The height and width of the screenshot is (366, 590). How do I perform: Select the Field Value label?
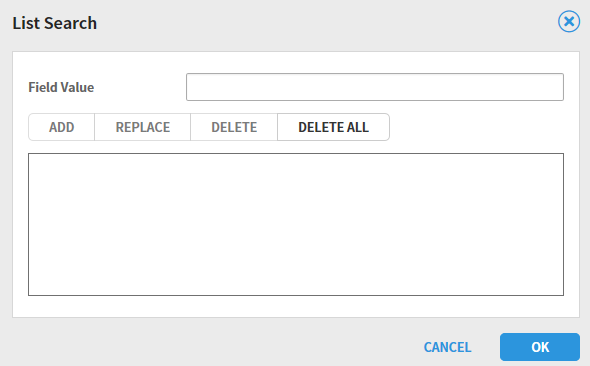[x=61, y=87]
